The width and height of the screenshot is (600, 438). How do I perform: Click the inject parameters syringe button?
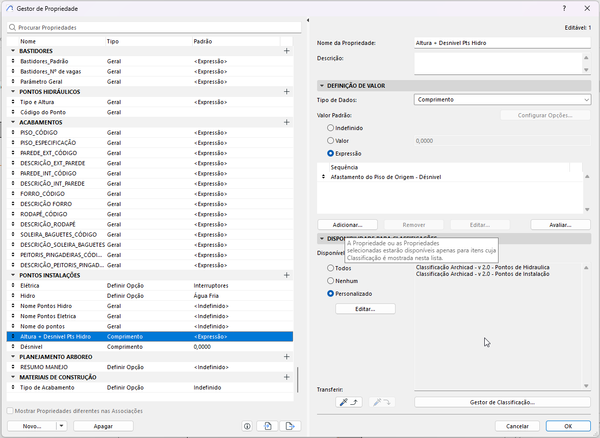point(382,402)
